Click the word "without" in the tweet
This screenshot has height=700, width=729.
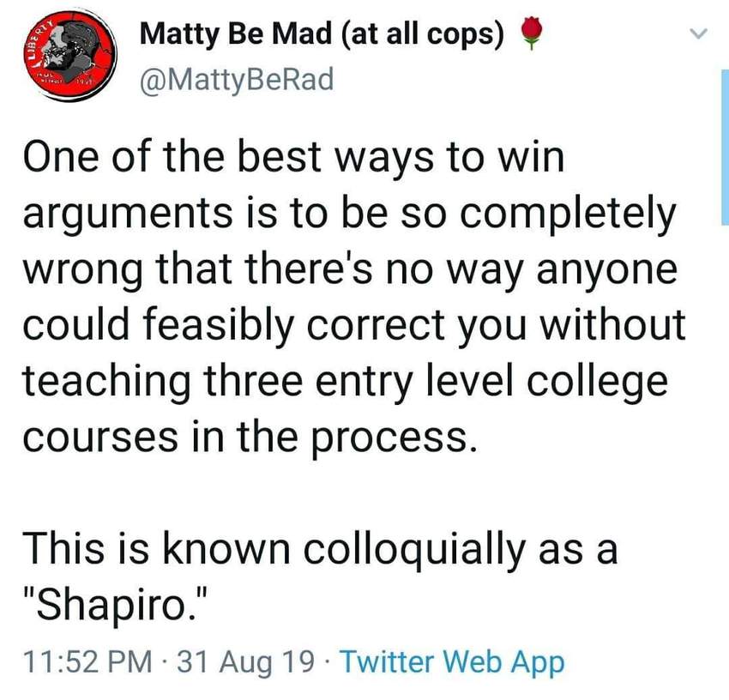point(612,325)
